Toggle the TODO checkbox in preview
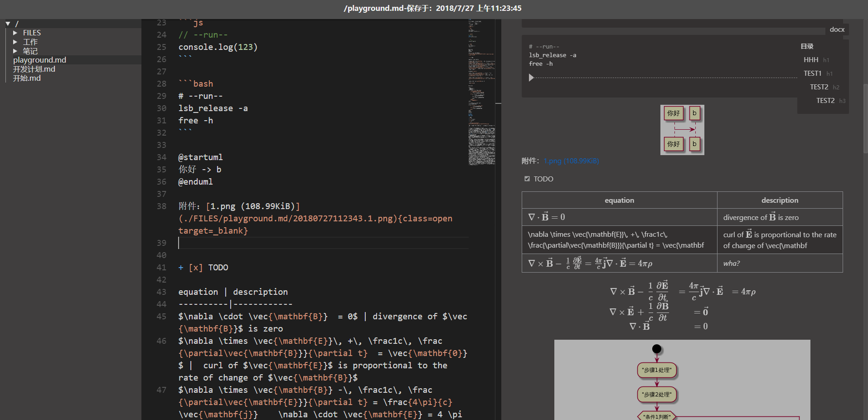 pos(527,179)
